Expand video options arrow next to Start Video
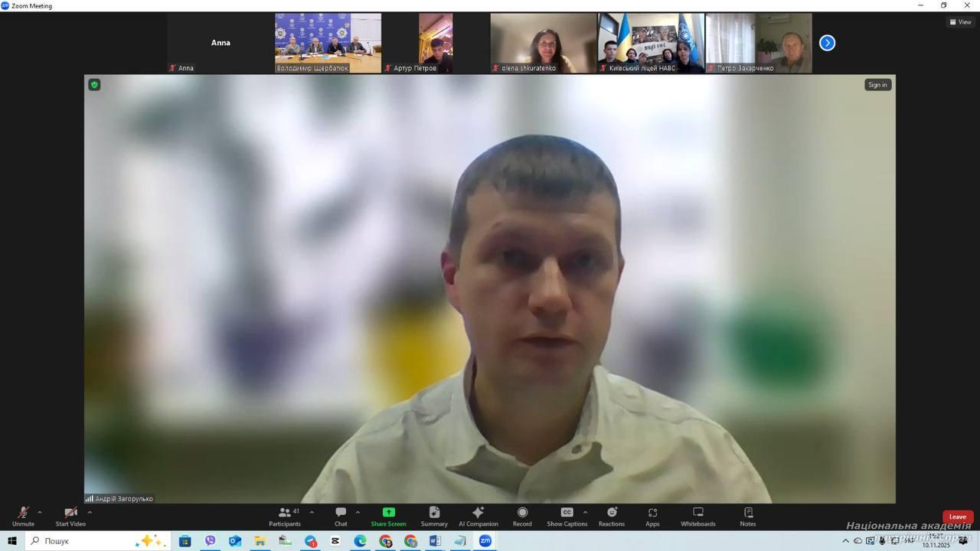 click(x=90, y=512)
